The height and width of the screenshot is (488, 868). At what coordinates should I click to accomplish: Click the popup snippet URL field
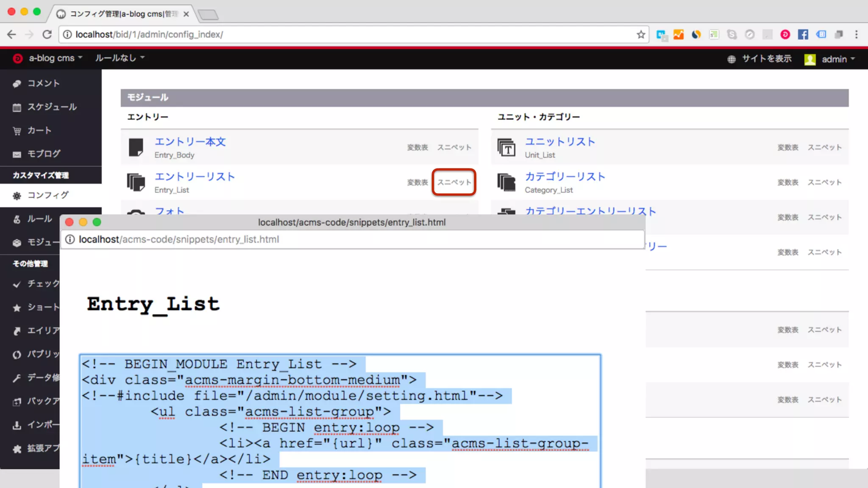click(352, 240)
